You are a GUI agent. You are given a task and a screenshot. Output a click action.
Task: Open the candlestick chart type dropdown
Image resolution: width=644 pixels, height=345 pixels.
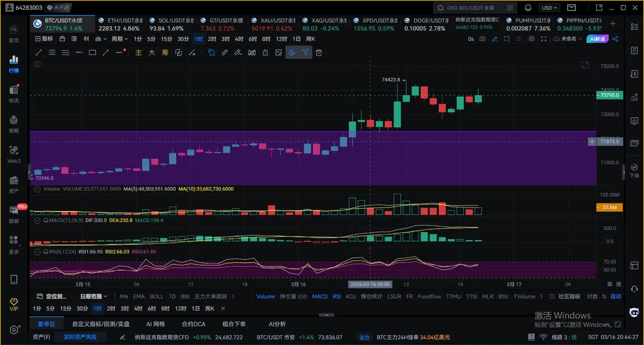click(x=101, y=39)
